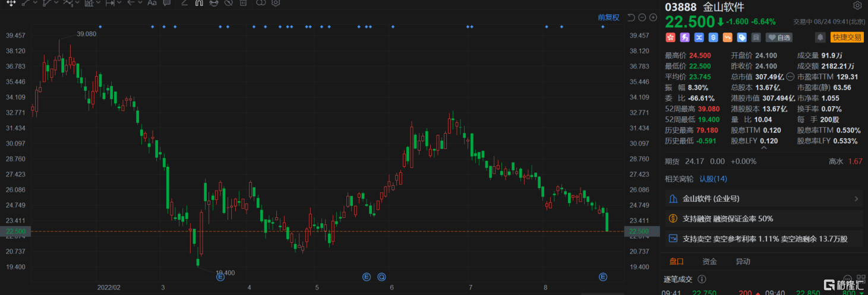This screenshot has height=295, width=868.
Task: Select the trend line drawing tool
Action: 26,3
